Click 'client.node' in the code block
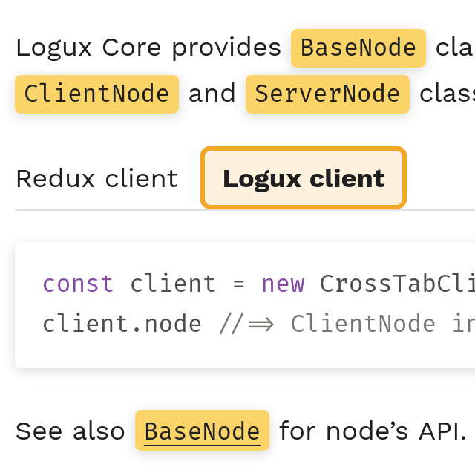Viewport: 475px width, 476px height. click(x=122, y=324)
